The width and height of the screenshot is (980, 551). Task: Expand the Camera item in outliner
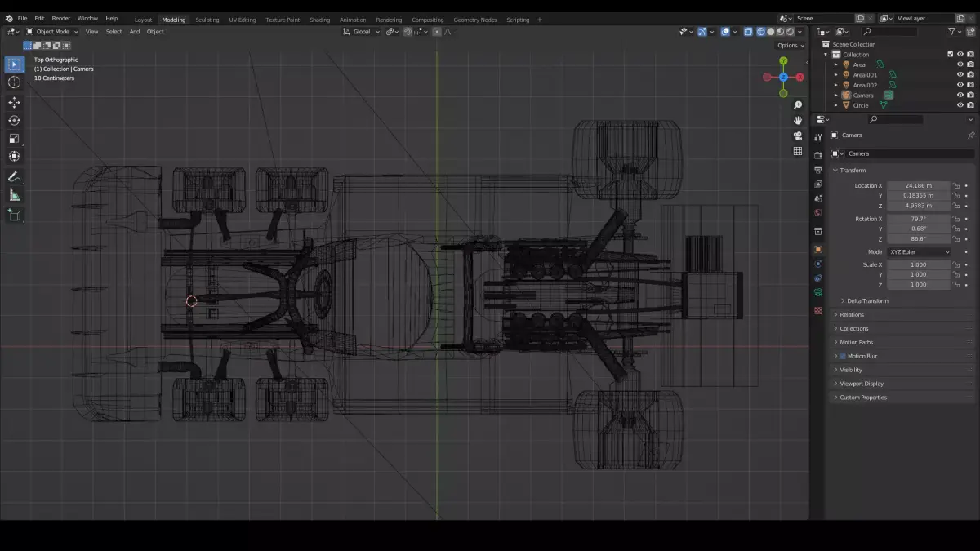(x=836, y=95)
